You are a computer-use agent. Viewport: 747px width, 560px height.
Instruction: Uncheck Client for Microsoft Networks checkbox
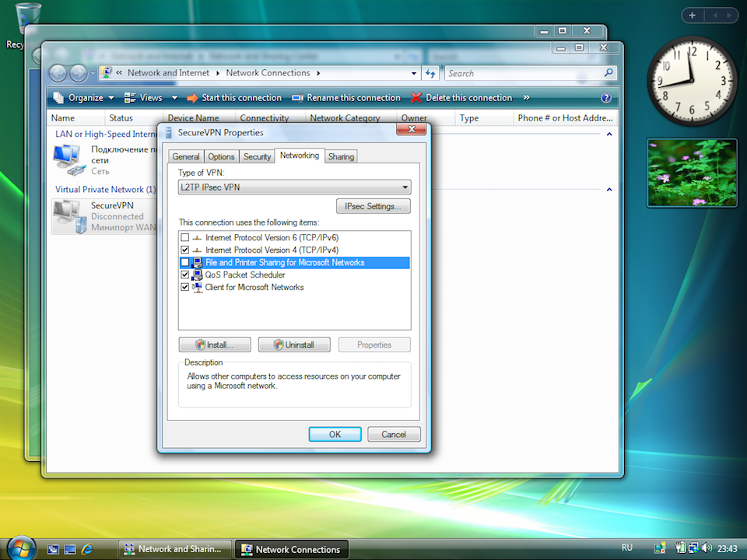pyautogui.click(x=185, y=287)
